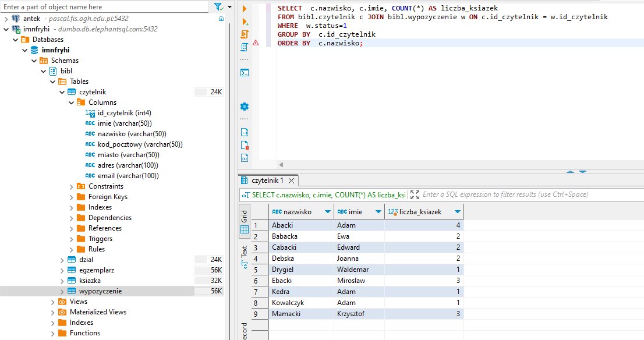Collapse the imnfryhi connection node
Image resolution: width=644 pixels, height=340 pixels.
coord(6,29)
